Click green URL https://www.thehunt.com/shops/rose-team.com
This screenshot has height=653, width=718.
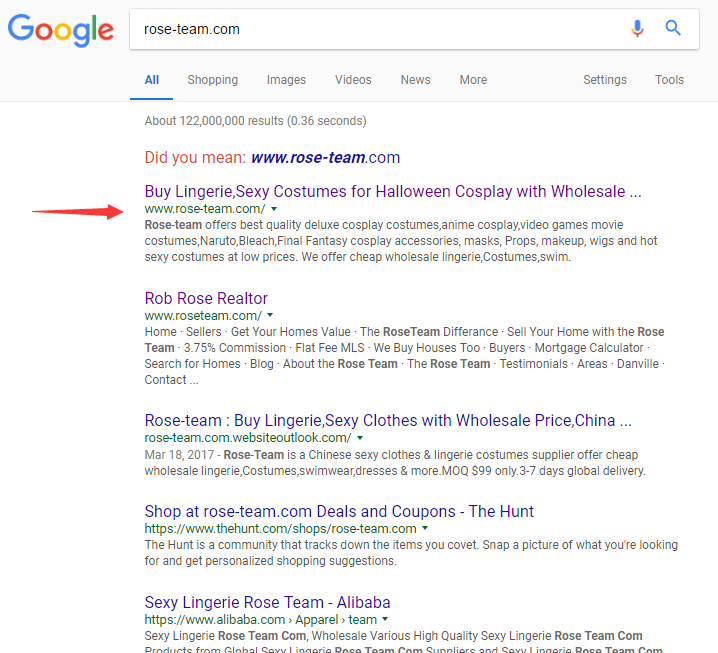(280, 528)
